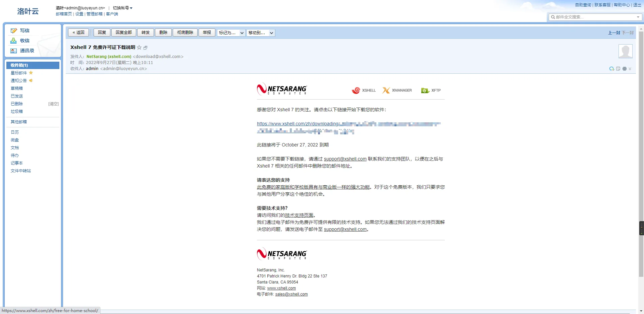Screen dimensions: 644x314
Task: Open email in new window icon
Action: (146, 48)
